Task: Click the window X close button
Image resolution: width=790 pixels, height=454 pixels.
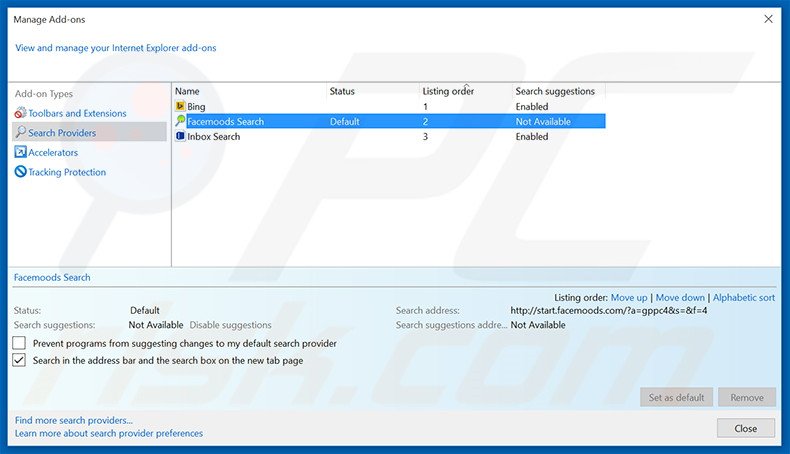Action: 768,19
